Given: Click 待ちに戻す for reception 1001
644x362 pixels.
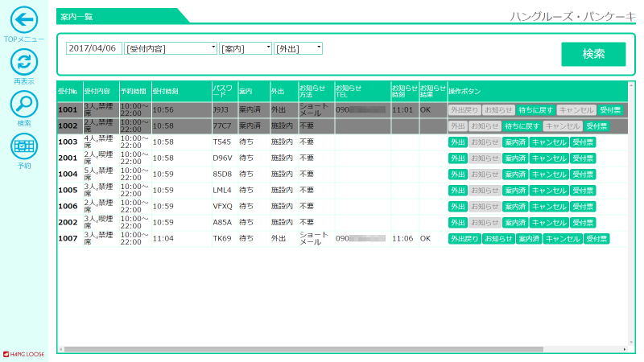Looking at the screenshot, I should [535, 109].
